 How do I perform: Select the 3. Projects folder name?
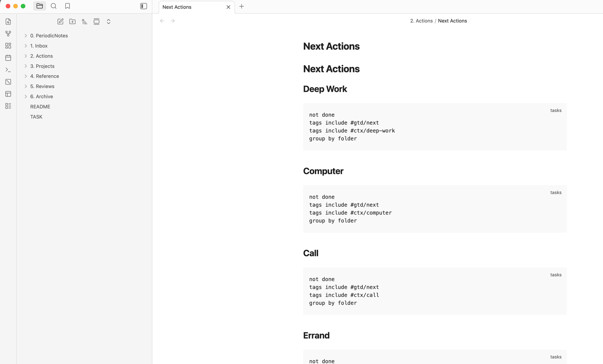pyautogui.click(x=42, y=66)
